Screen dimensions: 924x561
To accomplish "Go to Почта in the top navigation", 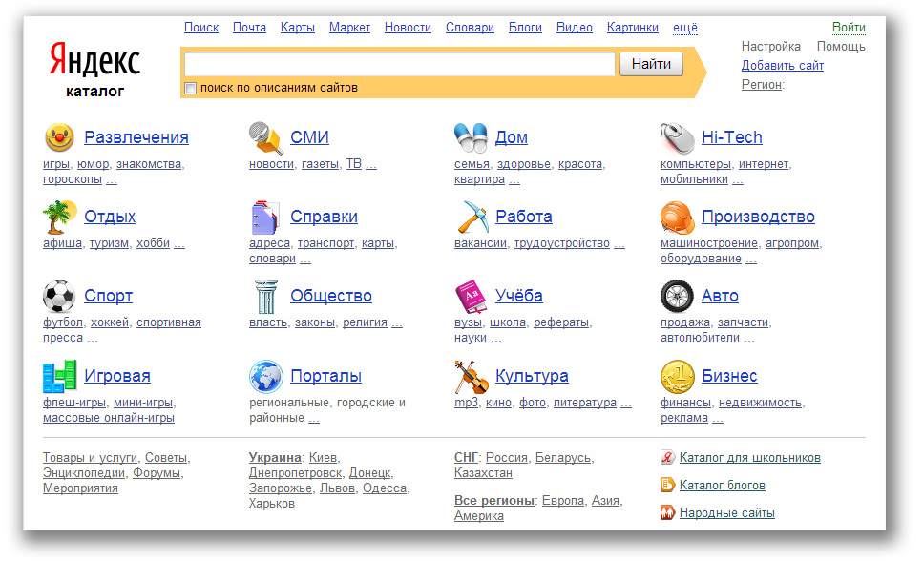I will [249, 28].
